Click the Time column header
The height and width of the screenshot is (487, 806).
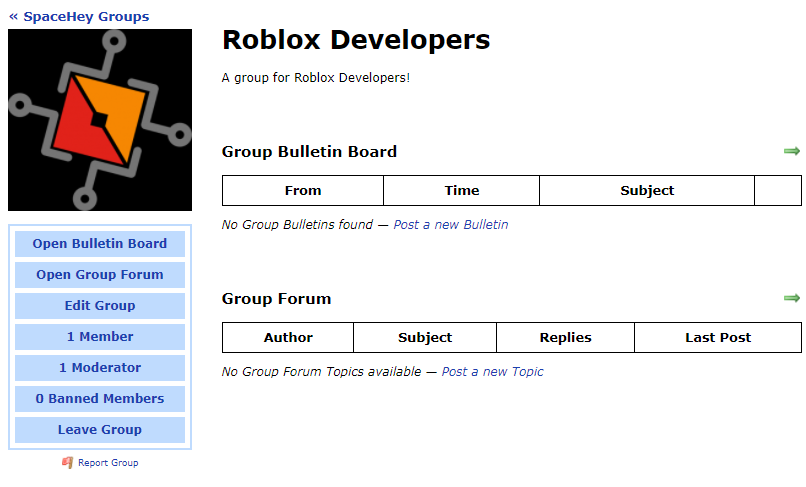462,191
